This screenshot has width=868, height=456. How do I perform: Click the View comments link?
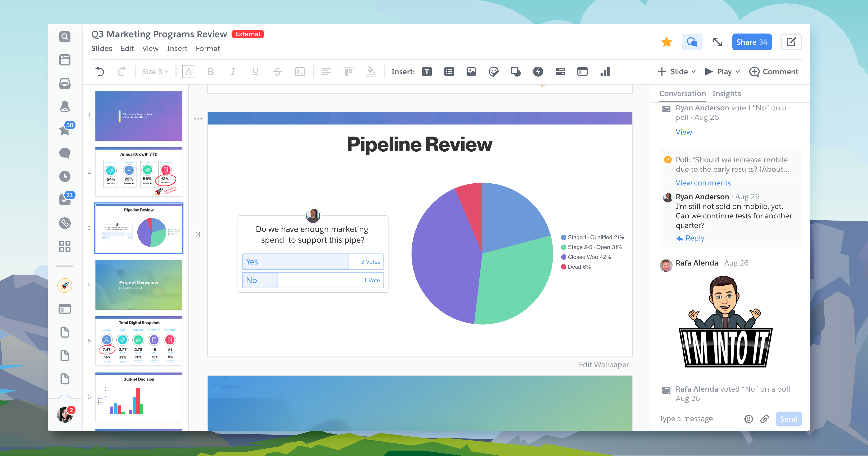[703, 183]
